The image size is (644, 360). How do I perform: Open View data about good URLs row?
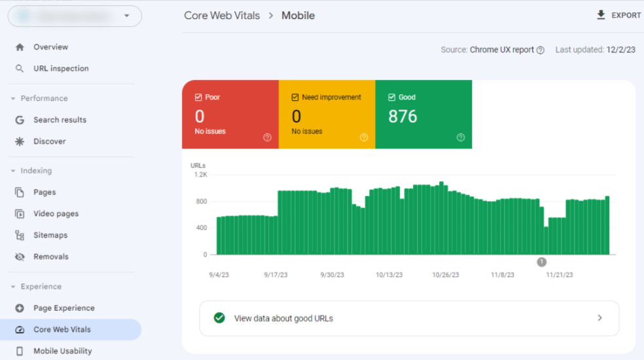(x=408, y=318)
